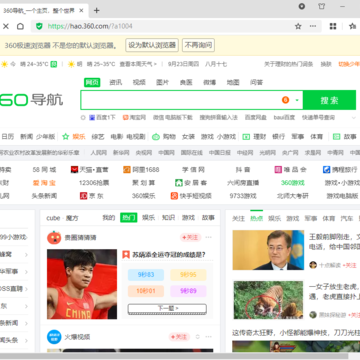This screenshot has height=360, width=360.
Task: Switch to the 图片 search tab
Action: point(163,82)
